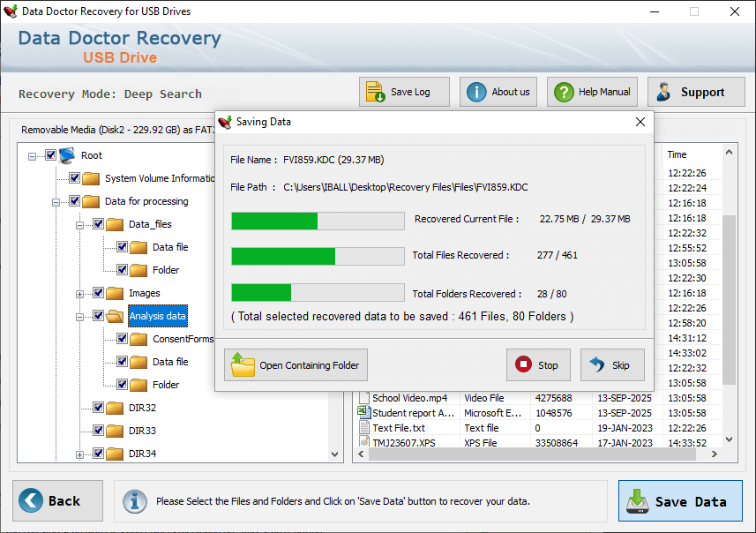Click the Recovered Current File progress bar
The image size is (756, 533).
click(318, 221)
